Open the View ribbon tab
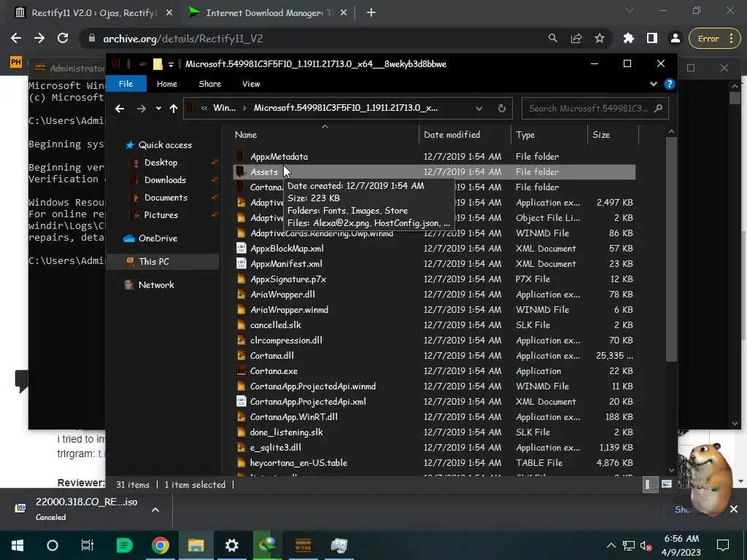Screen dimensions: 747x560 (x=251, y=84)
